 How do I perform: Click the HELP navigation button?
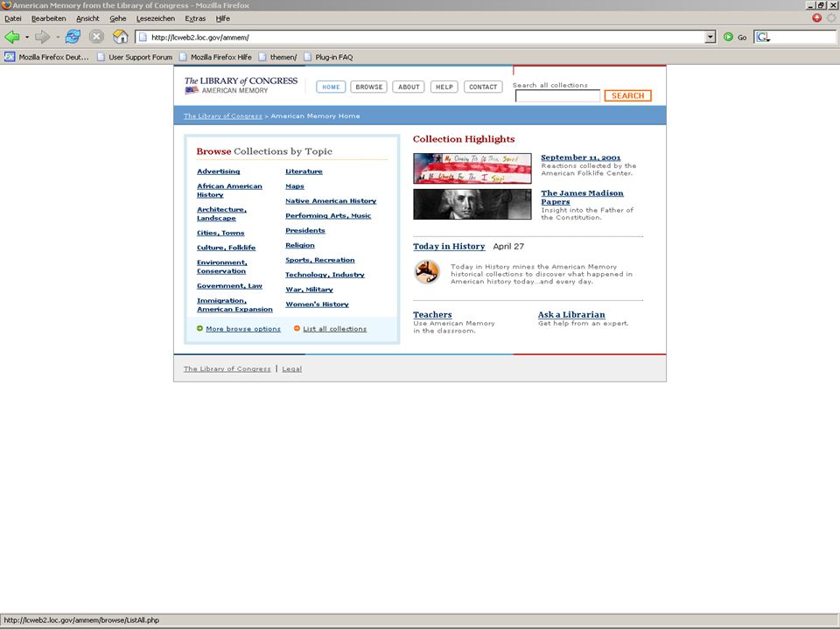click(x=444, y=87)
